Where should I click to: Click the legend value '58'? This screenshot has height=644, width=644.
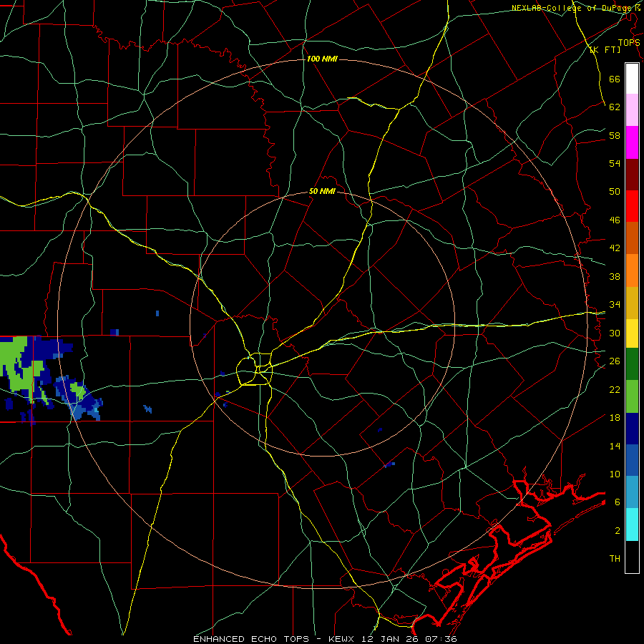(x=615, y=135)
